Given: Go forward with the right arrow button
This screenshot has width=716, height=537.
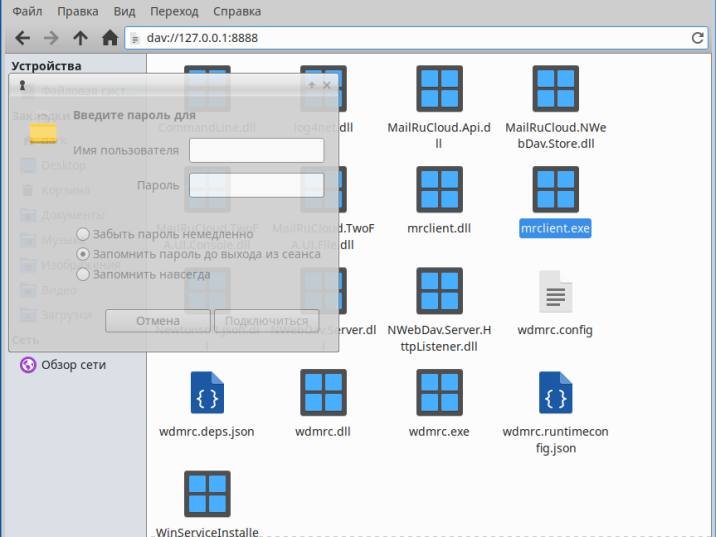Looking at the screenshot, I should [x=51, y=38].
